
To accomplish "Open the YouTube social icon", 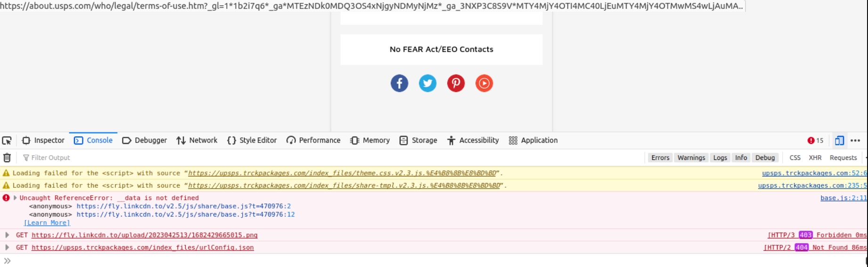I will pyautogui.click(x=484, y=83).
